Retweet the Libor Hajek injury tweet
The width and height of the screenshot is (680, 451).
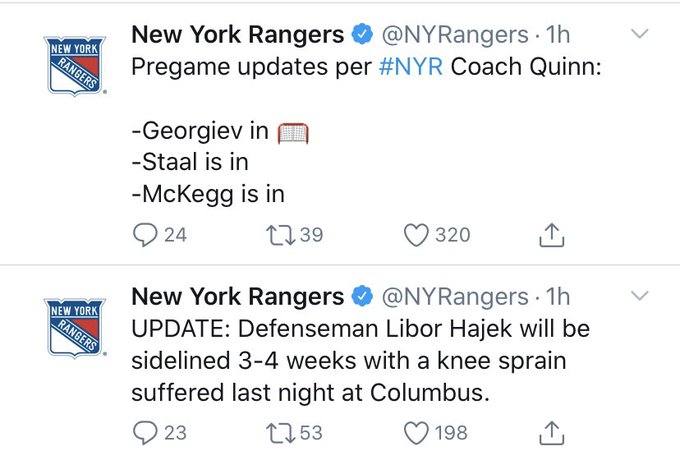(x=281, y=432)
